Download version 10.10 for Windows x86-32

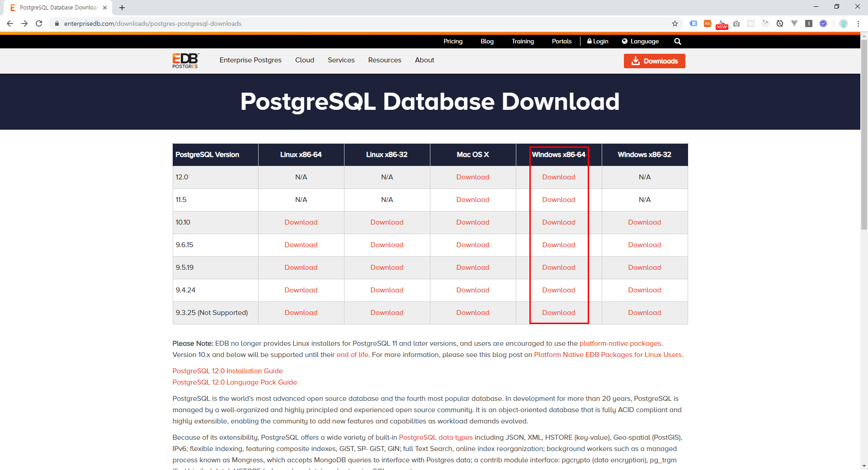point(645,222)
